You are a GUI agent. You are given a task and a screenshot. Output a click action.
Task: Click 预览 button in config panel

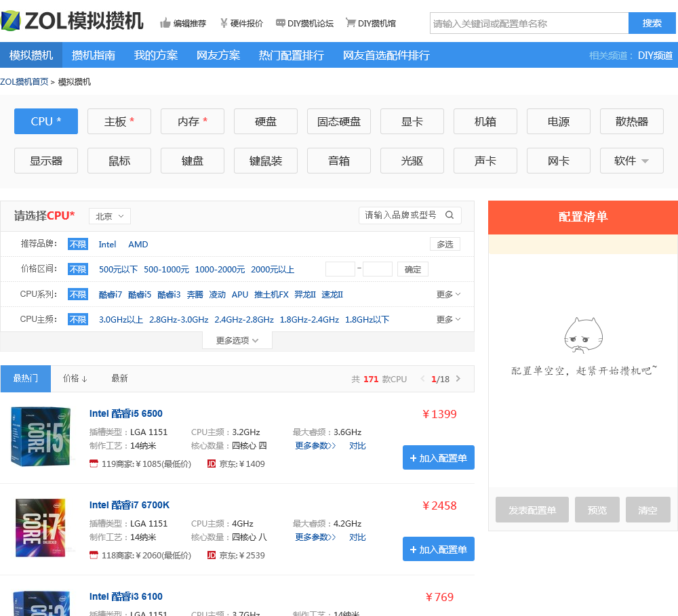pyautogui.click(x=597, y=510)
